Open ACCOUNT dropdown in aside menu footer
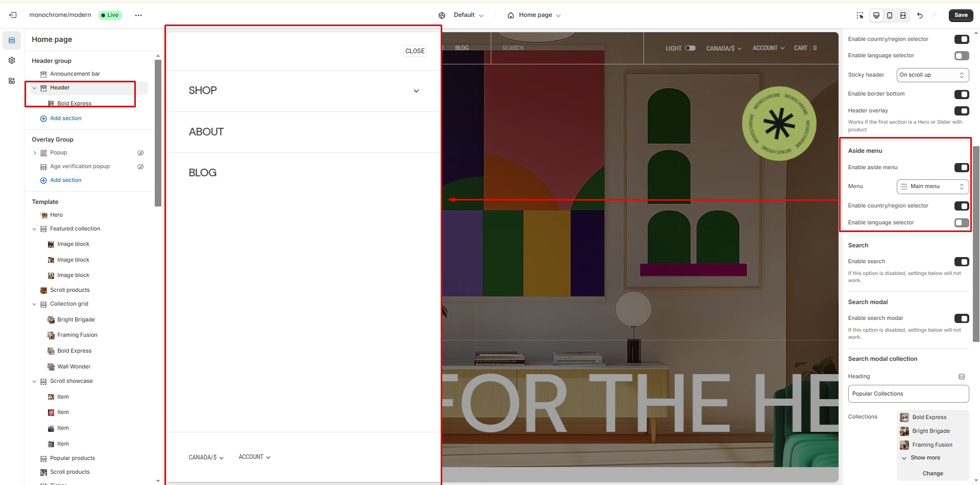 coord(254,457)
